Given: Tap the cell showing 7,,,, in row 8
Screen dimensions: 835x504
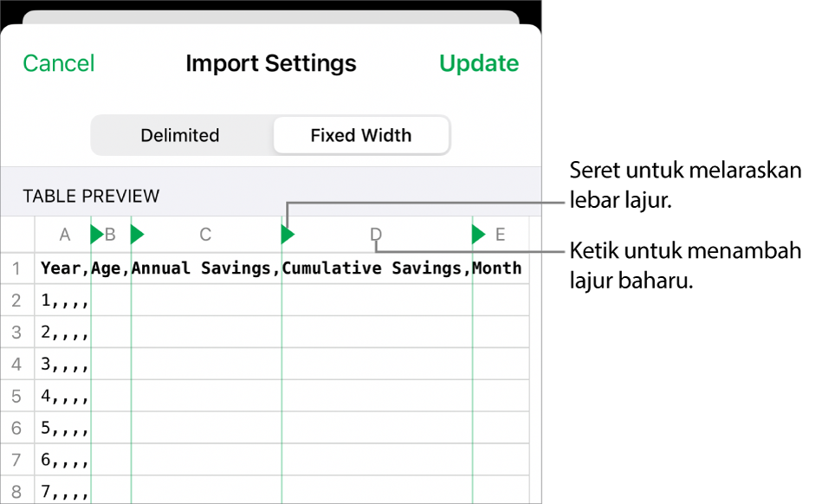Looking at the screenshot, I should (x=65, y=490).
